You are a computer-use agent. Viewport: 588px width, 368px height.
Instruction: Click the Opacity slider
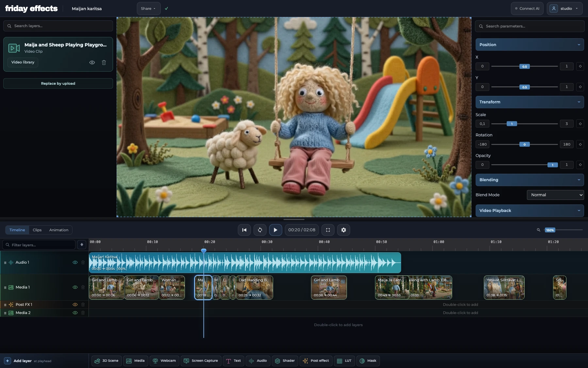point(524,165)
